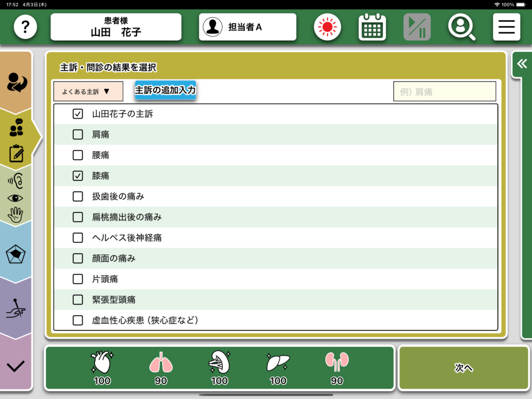Screen dimensions: 532x399
Task: Open the よくある主訴 dropdown
Action: click(88, 91)
